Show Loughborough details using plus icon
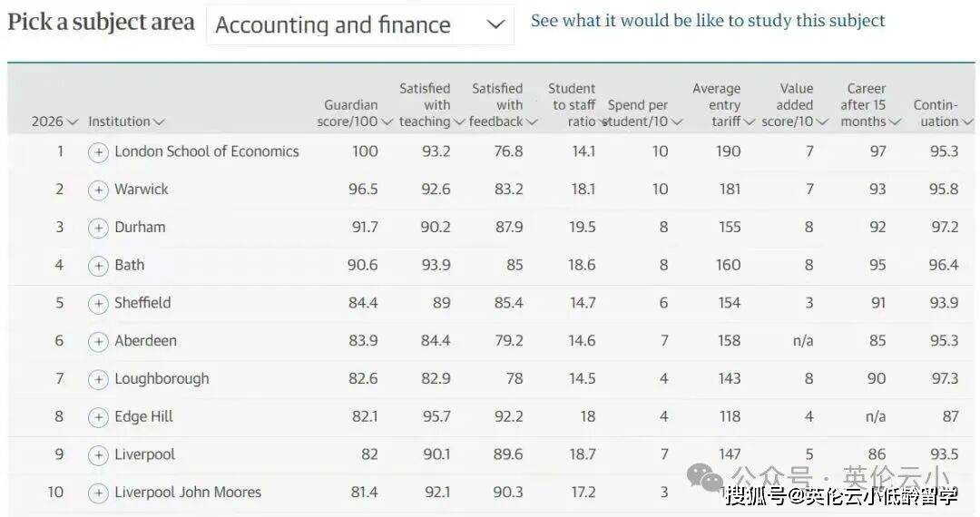Viewport: 980px width, 517px height. [x=98, y=380]
